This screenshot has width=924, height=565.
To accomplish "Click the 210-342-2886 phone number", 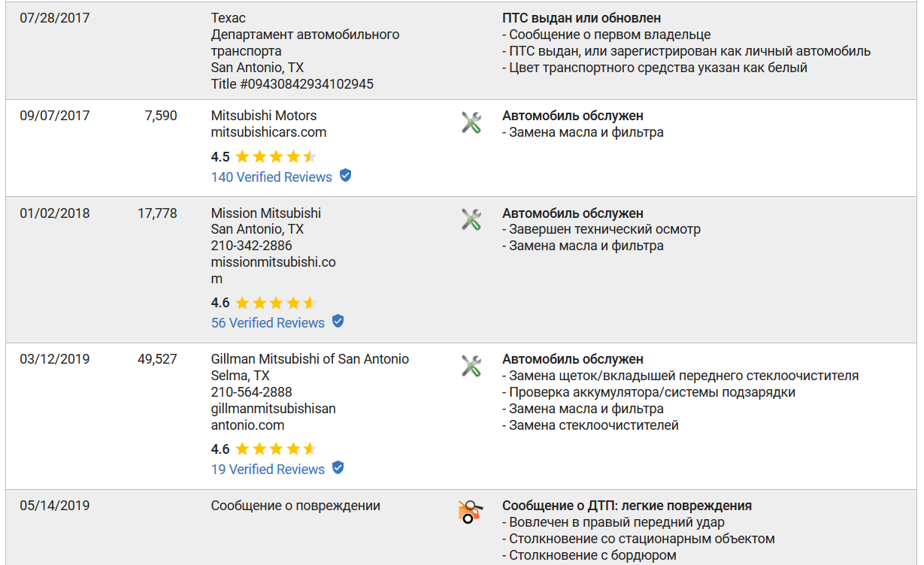I will (252, 246).
